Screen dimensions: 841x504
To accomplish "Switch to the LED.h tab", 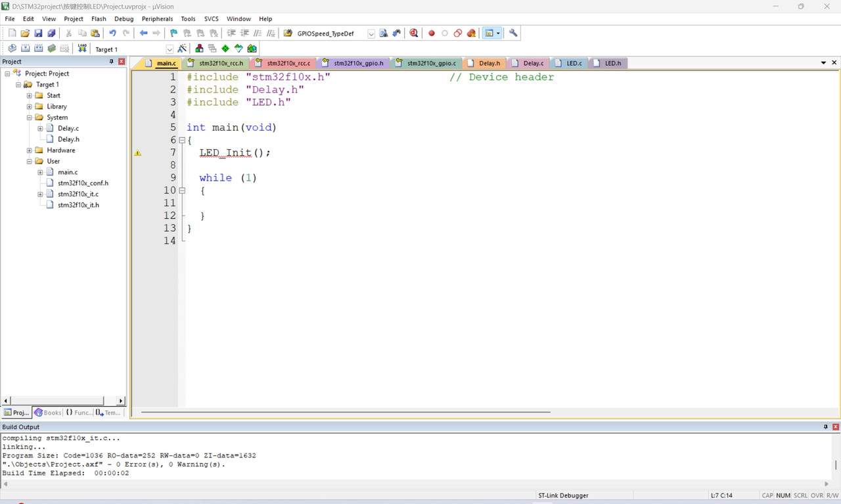I will click(608, 63).
